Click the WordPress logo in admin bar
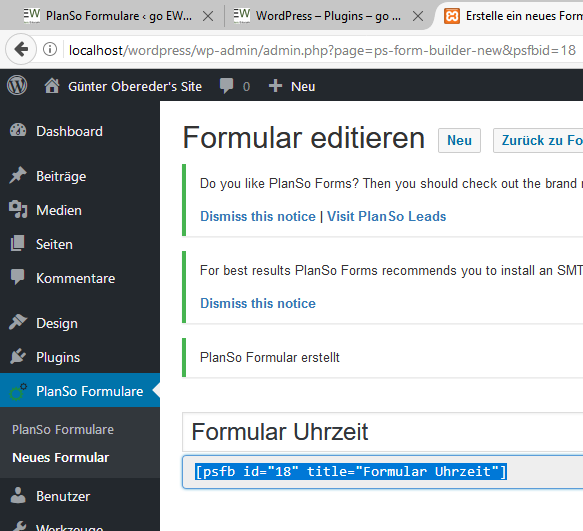Image resolution: width=583 pixels, height=531 pixels. tap(17, 86)
